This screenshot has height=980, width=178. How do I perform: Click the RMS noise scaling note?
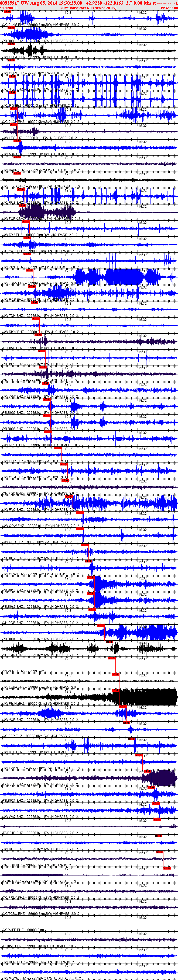[x=88, y=8]
